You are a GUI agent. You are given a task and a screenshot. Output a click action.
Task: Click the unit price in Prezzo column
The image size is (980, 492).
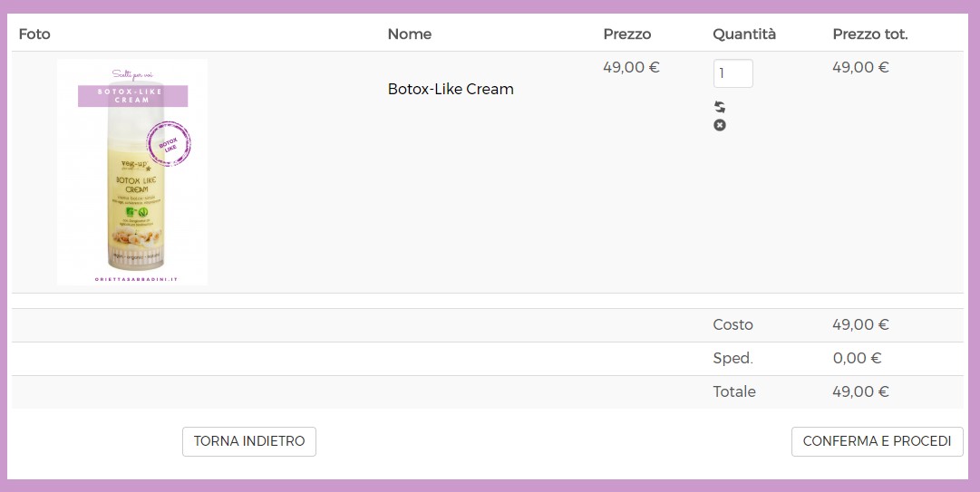[x=631, y=67]
